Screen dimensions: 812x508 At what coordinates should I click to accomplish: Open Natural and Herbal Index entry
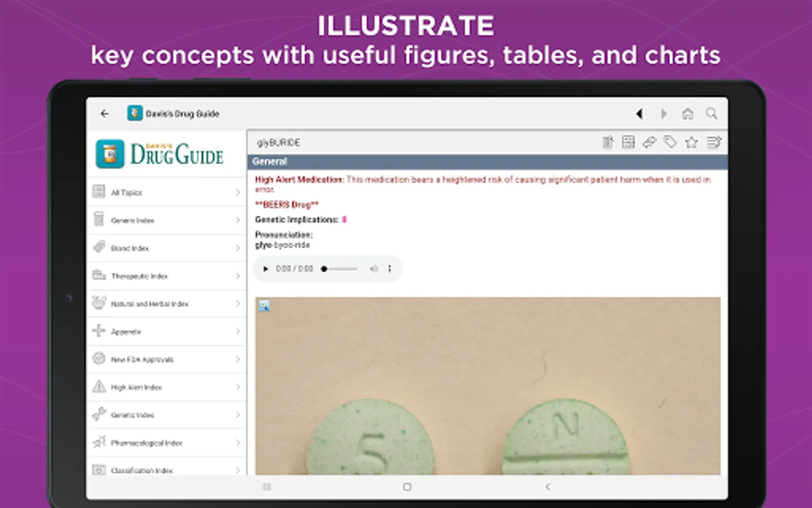pos(167,304)
